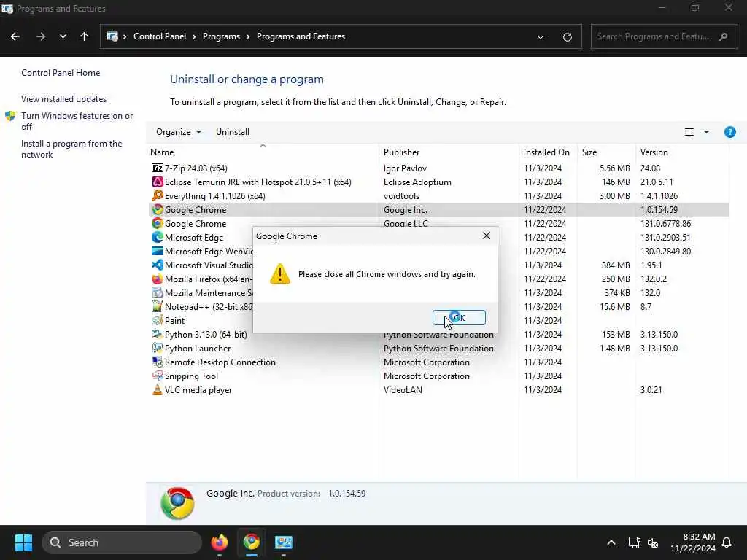This screenshot has height=560, width=747.
Task: Click the 7-Zip program icon
Action: click(x=158, y=168)
